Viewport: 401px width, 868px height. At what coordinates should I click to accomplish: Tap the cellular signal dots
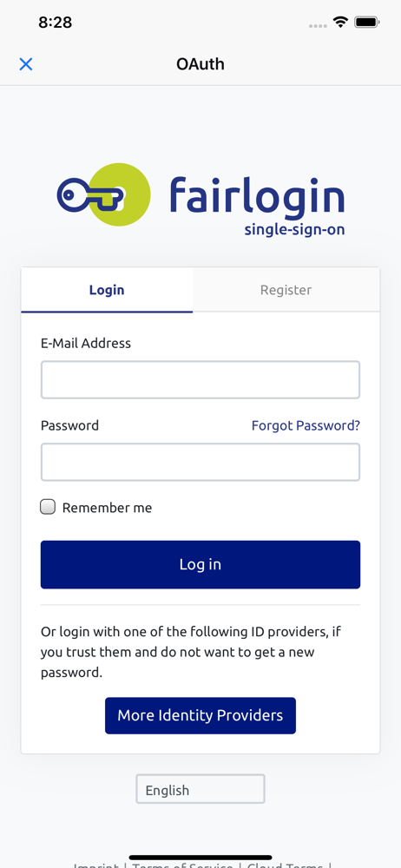tap(318, 25)
